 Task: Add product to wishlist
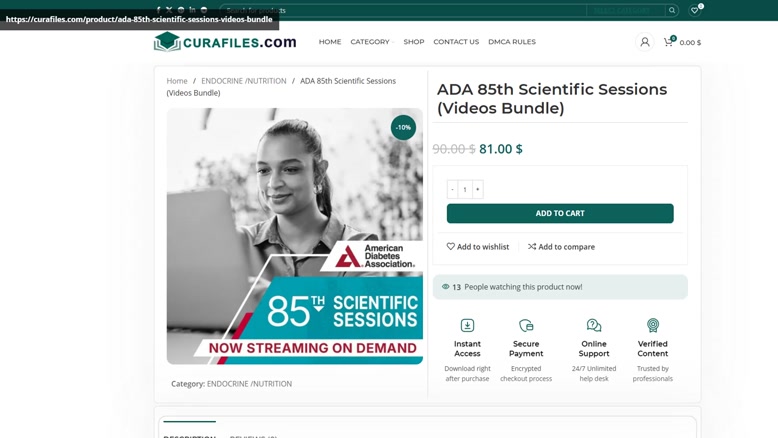pos(477,247)
